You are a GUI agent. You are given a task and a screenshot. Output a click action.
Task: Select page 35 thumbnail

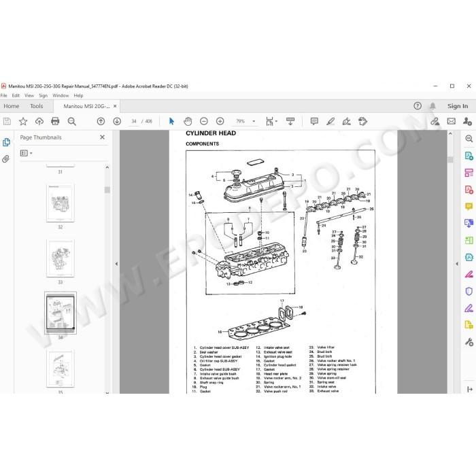60,369
